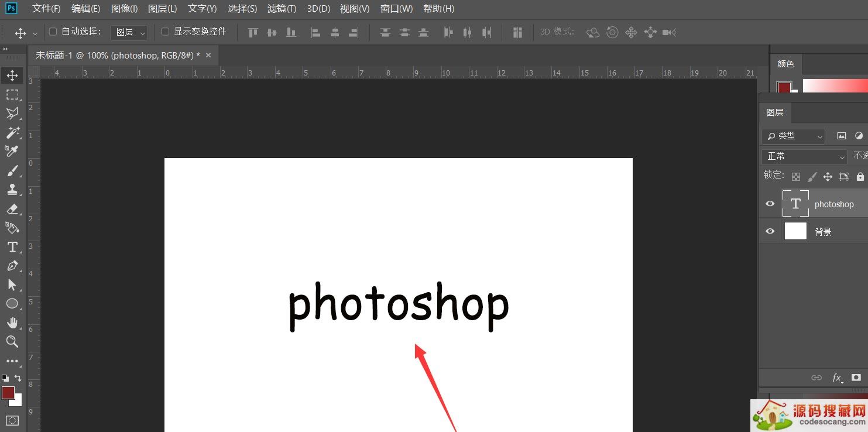868x432 pixels.
Task: Click the 3D pan object icon
Action: [631, 33]
